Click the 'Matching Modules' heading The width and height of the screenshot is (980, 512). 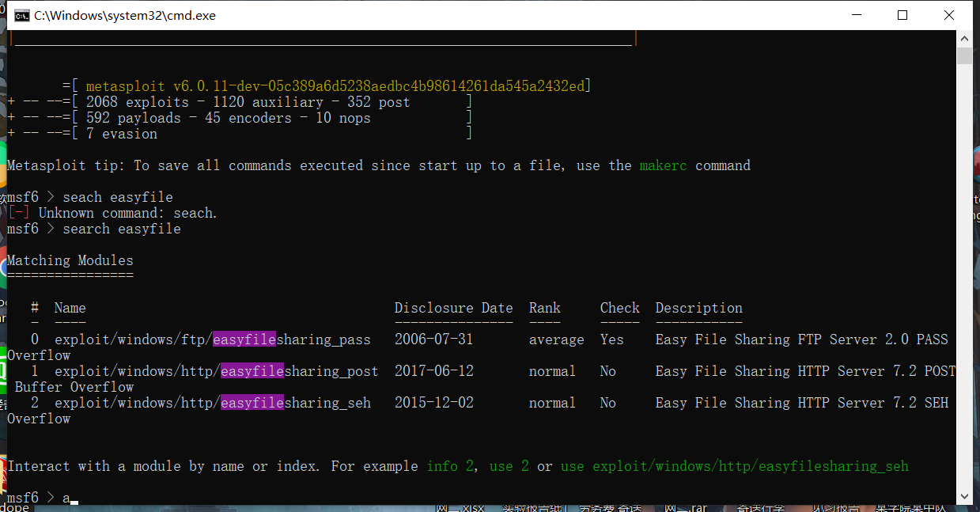[70, 260]
